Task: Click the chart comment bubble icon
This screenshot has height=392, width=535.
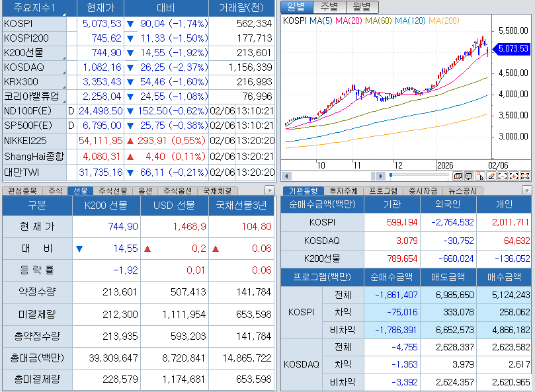Action: 469,176
